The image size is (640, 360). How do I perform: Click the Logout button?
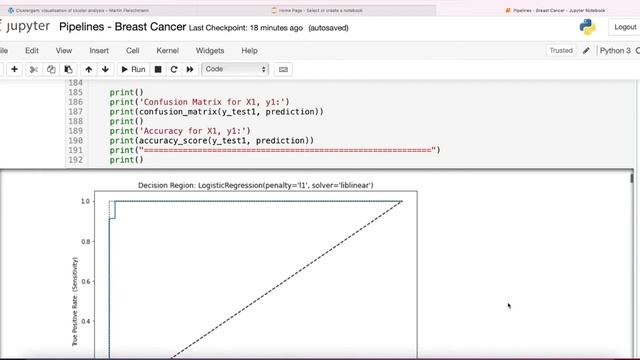point(625,27)
